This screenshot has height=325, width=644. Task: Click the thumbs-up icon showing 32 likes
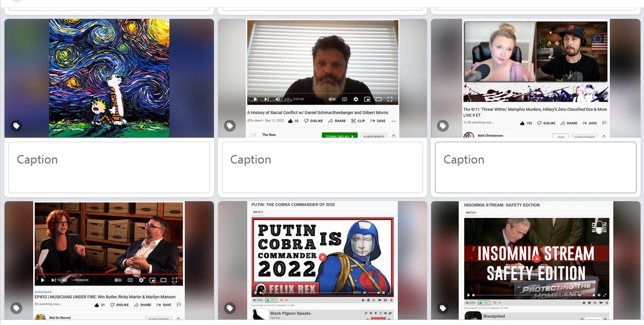[290, 121]
